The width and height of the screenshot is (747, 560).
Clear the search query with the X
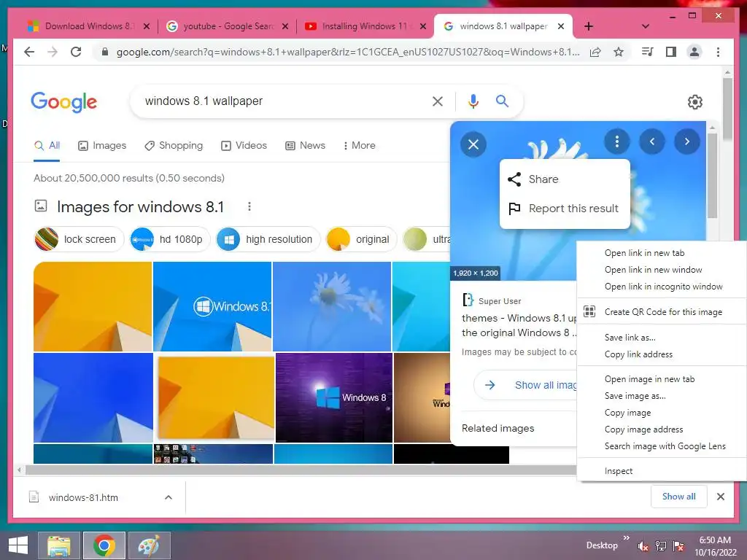pos(438,101)
